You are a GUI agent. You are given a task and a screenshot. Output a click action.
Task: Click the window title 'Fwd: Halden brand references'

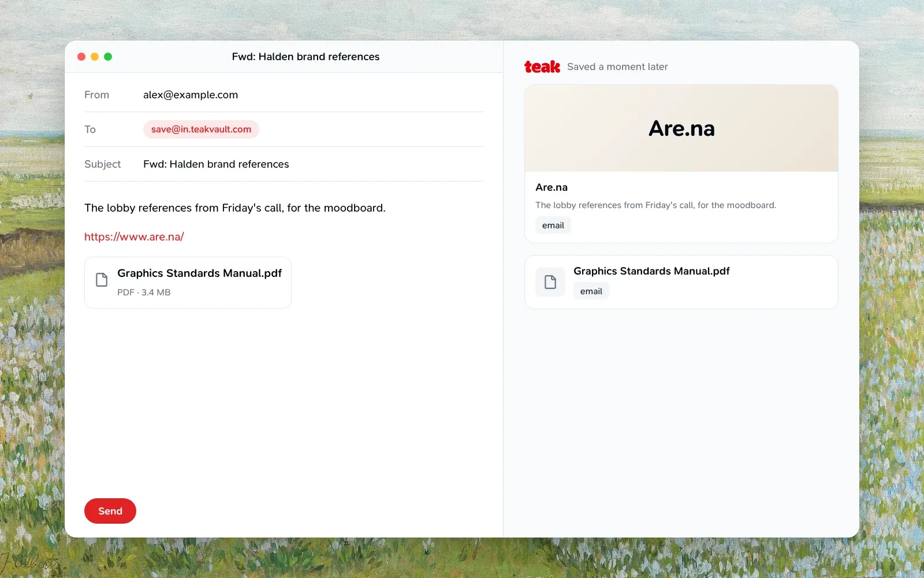point(305,57)
